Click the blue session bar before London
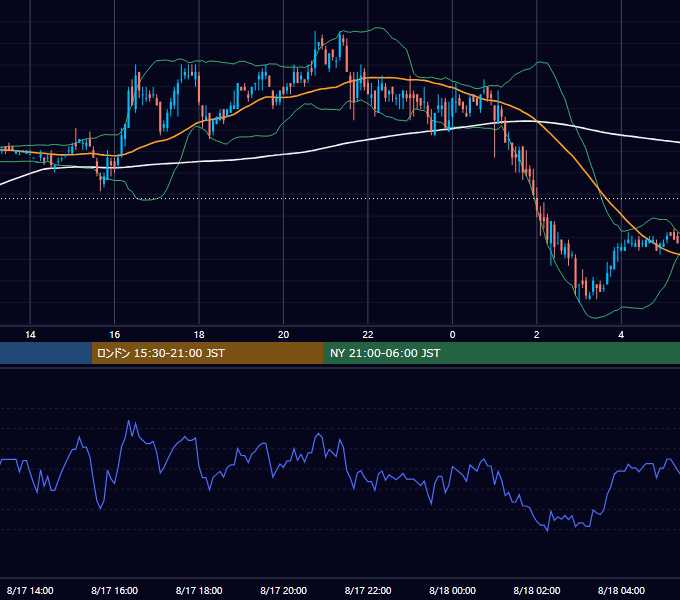 click(x=46, y=353)
